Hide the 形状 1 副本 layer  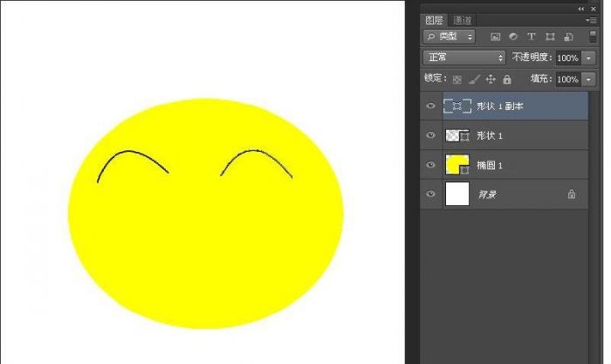coord(429,106)
